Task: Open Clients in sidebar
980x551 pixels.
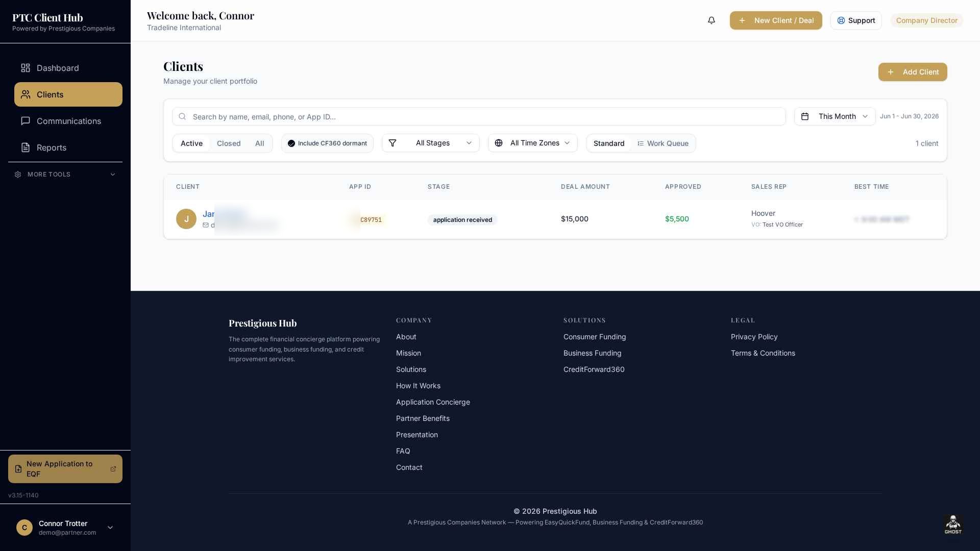Action: click(68, 94)
